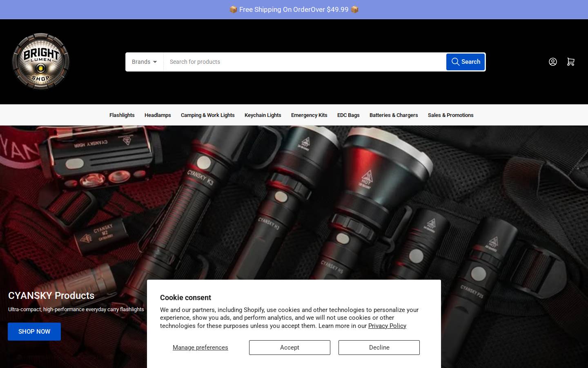Open the user account icon

tap(552, 62)
